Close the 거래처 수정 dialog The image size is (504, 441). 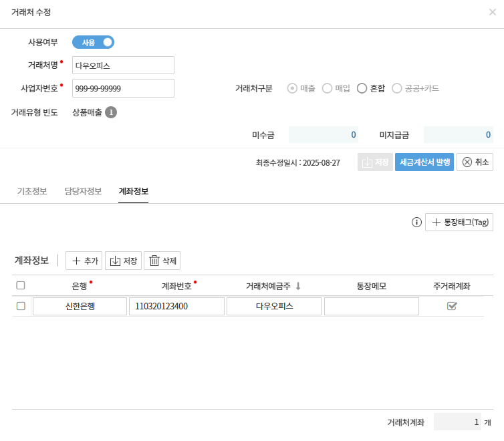(493, 12)
